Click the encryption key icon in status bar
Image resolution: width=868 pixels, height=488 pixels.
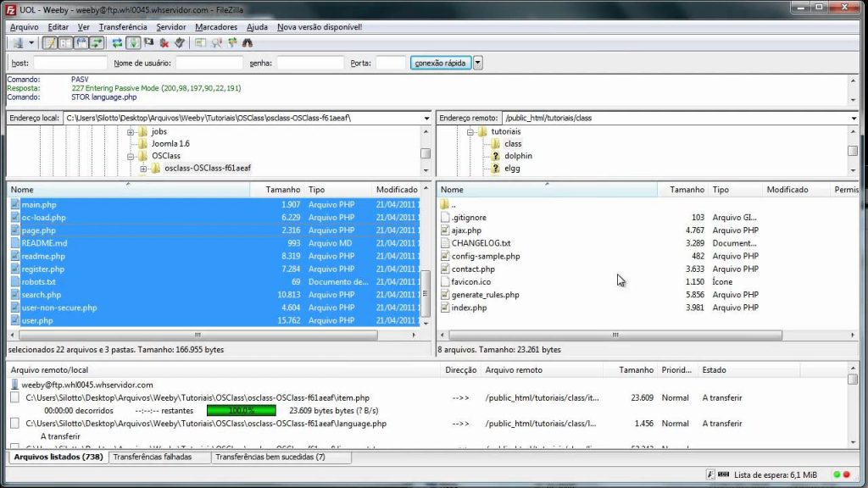710,474
